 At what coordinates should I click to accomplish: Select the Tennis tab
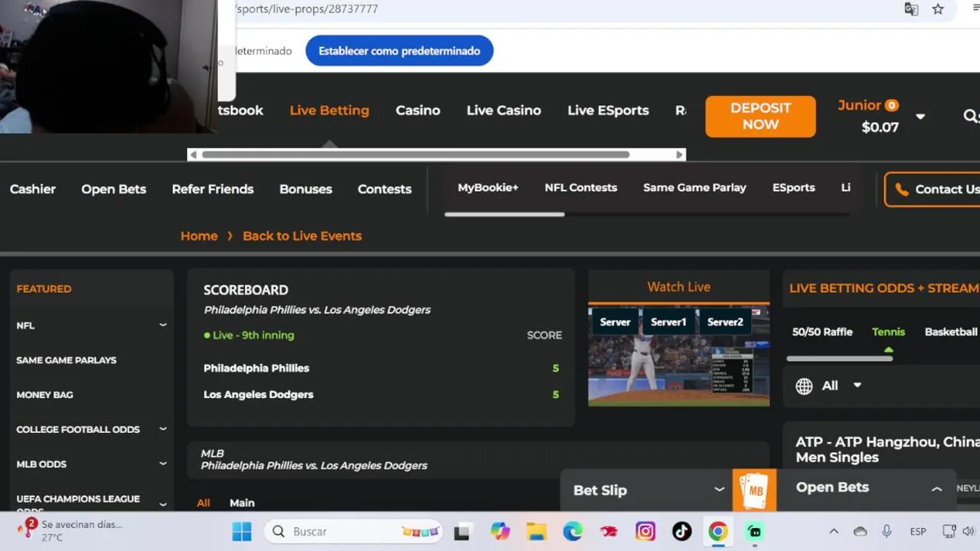pos(888,331)
